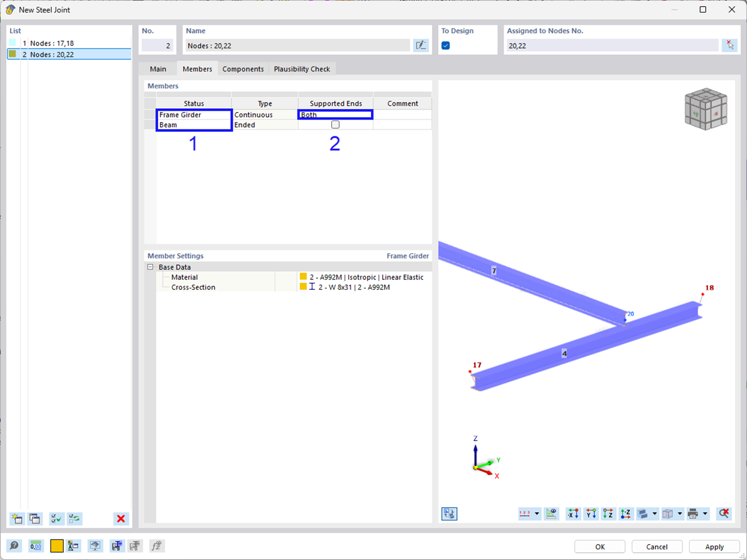Click the monitor display properties icon
The height and width of the screenshot is (560, 747).
(x=95, y=546)
